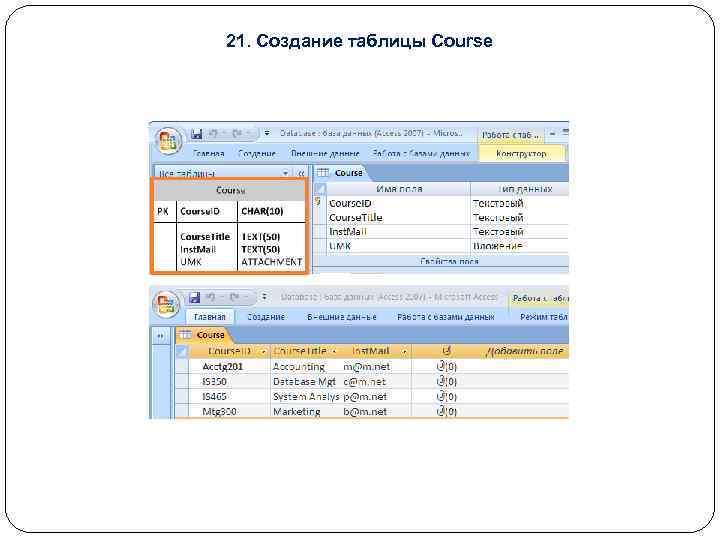This screenshot has height=540, width=720.
Task: Open Главная tab in Design view window
Action: [x=208, y=153]
